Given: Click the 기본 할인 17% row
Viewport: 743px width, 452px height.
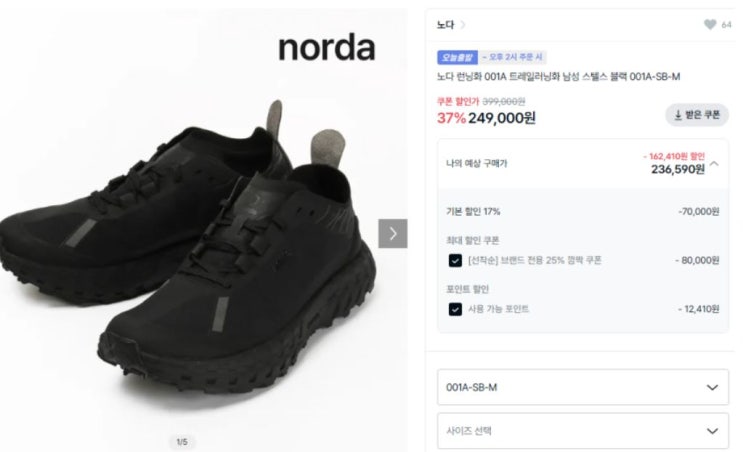Looking at the screenshot, I should point(583,212).
